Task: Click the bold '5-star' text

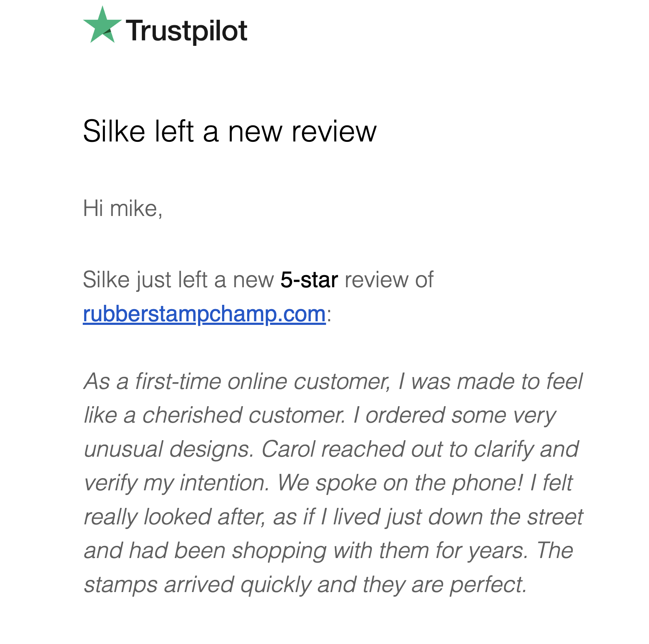Action: tap(309, 279)
